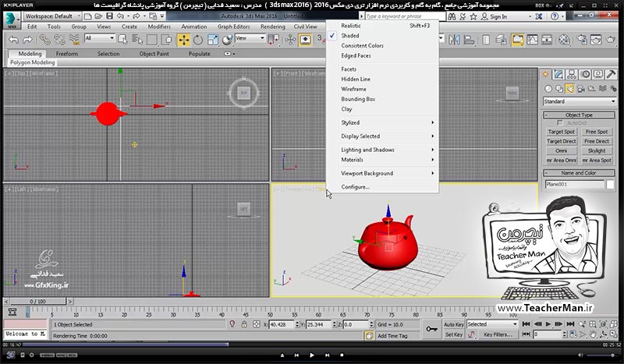
Task: Collapse the Object Type rollout
Action: (579, 115)
